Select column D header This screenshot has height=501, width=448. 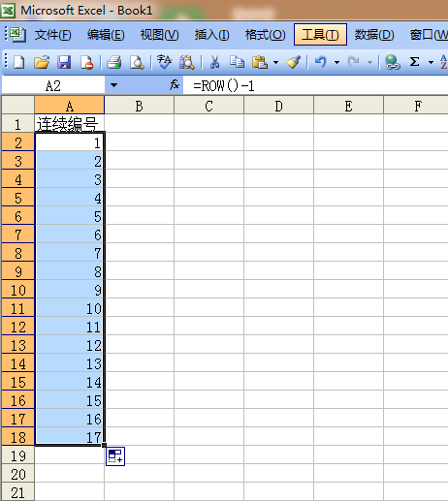click(x=278, y=105)
